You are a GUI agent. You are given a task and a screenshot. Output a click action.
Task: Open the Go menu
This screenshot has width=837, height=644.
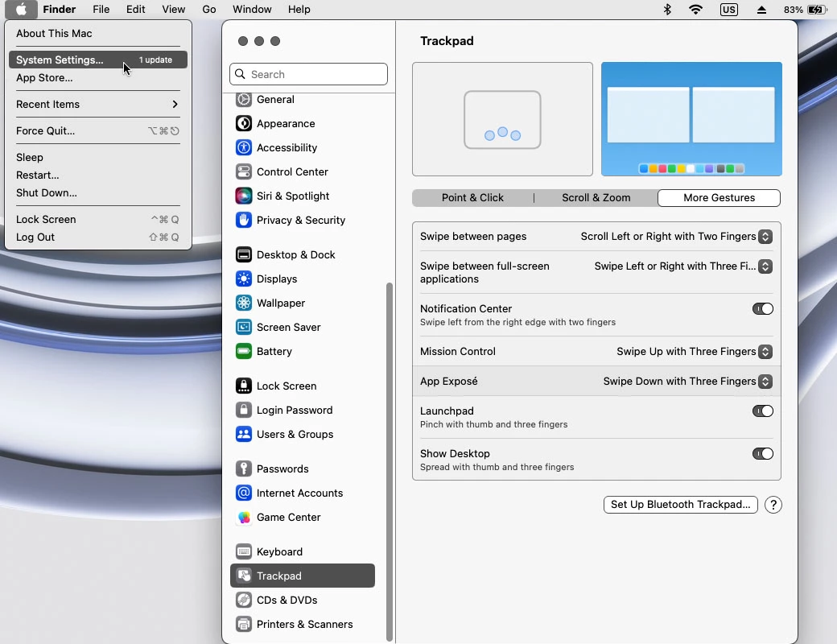pos(209,10)
